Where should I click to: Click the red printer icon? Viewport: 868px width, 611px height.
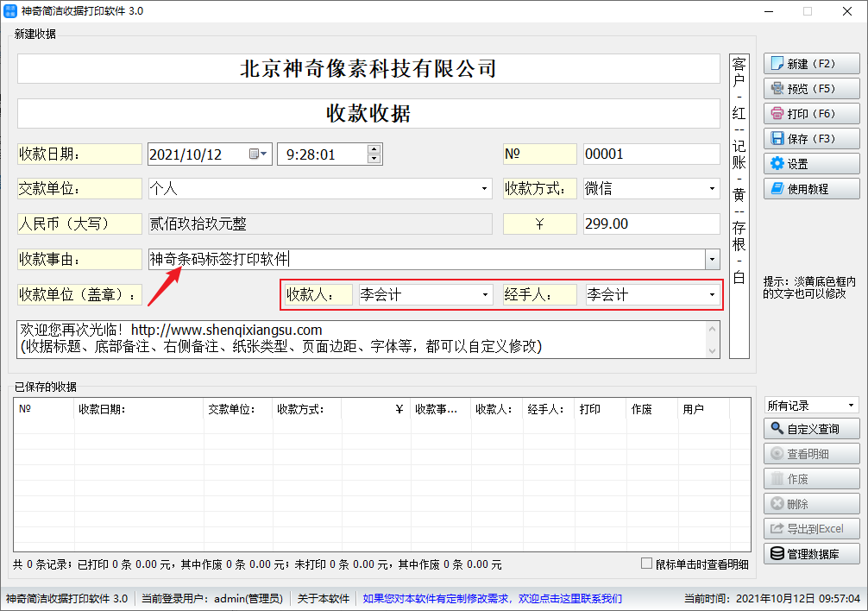(x=777, y=113)
